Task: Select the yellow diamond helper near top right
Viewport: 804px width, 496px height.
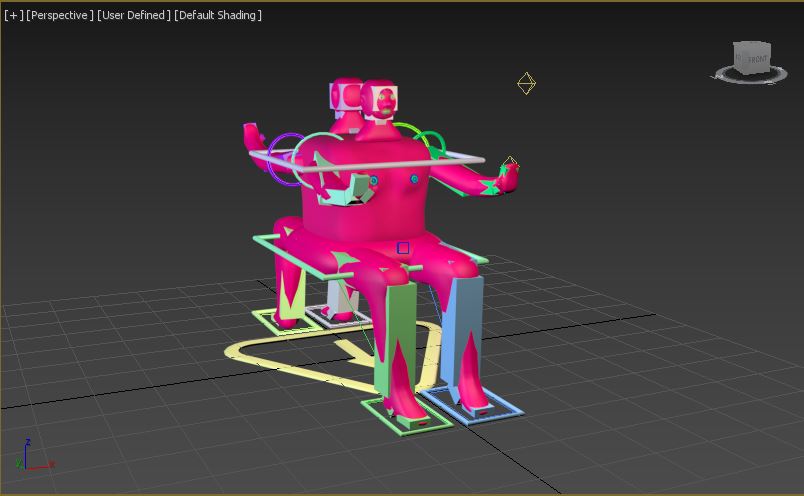Action: point(526,83)
